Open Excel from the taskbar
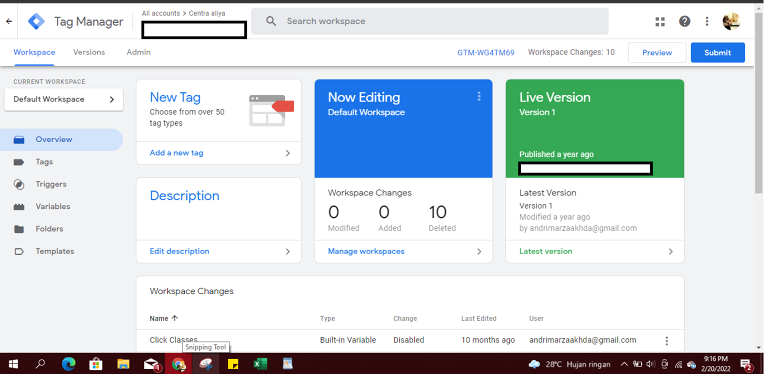 tap(260, 364)
